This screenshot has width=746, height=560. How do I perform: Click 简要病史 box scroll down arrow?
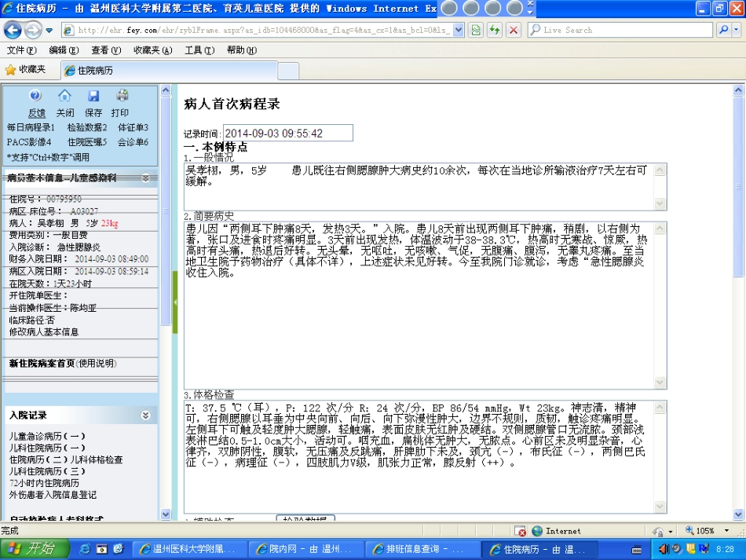[x=660, y=382]
